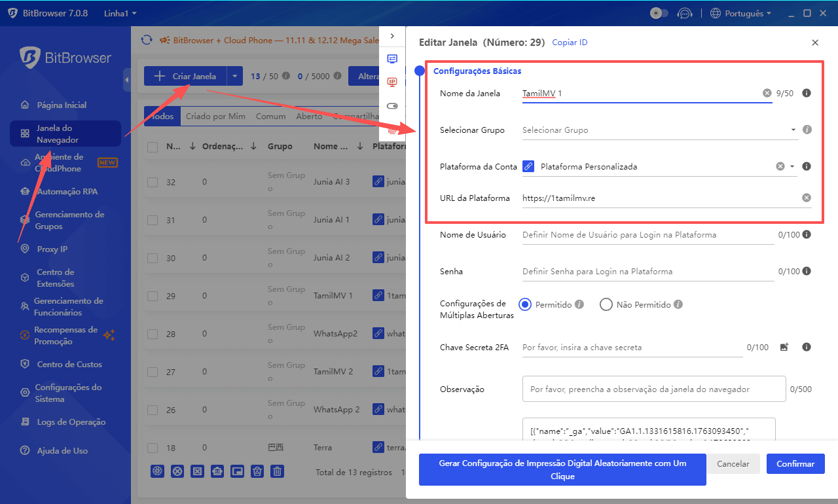Show info for the 0 / 5000 quota
The width and height of the screenshot is (838, 504).
[337, 76]
